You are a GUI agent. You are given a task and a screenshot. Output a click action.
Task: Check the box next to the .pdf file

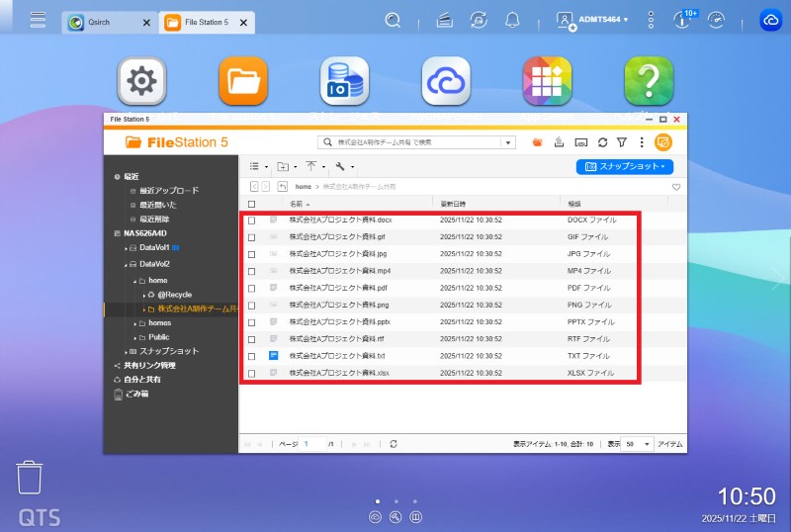pos(251,288)
